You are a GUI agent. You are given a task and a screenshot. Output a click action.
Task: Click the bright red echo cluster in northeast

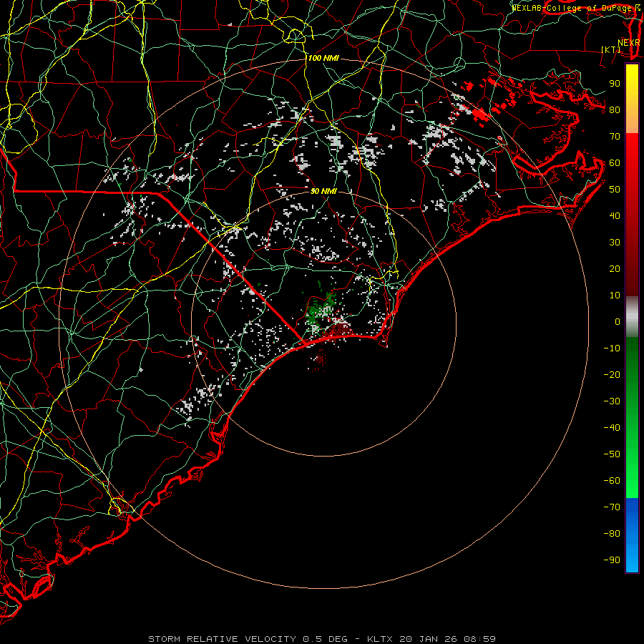tap(481, 114)
